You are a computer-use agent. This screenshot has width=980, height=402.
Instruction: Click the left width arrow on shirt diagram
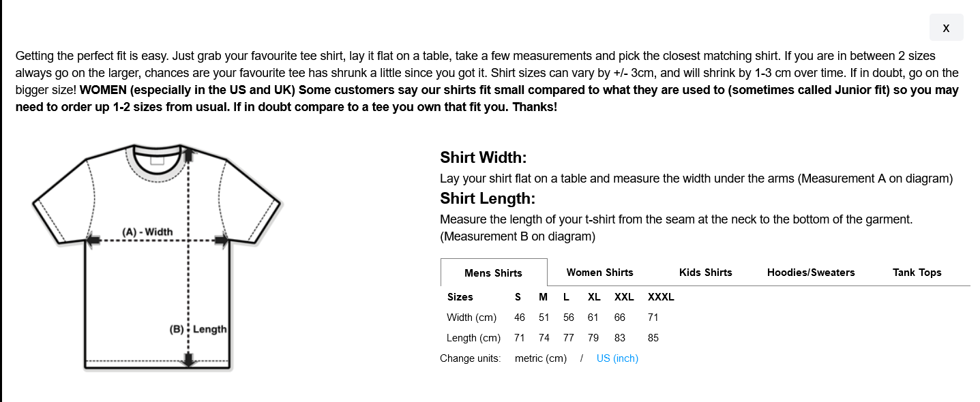click(x=94, y=240)
